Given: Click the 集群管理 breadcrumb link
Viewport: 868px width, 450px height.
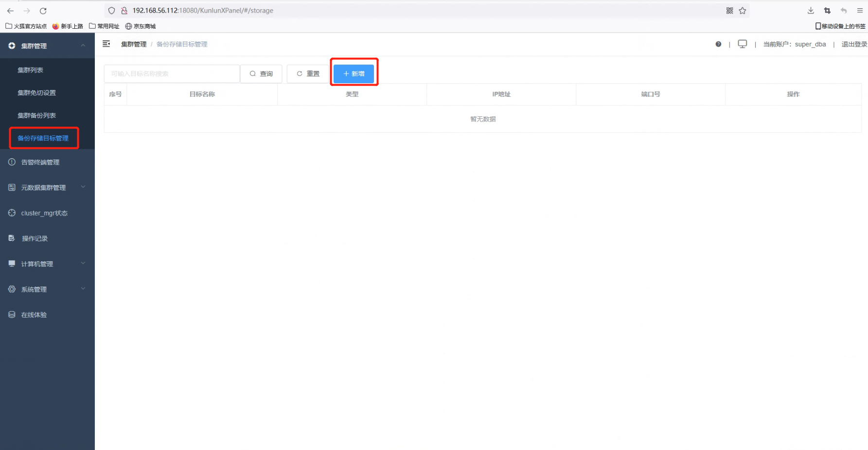Looking at the screenshot, I should pos(134,44).
